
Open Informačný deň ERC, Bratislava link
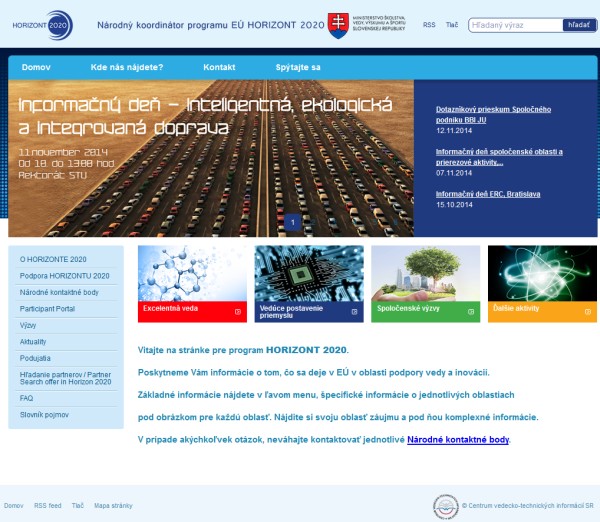[488, 194]
